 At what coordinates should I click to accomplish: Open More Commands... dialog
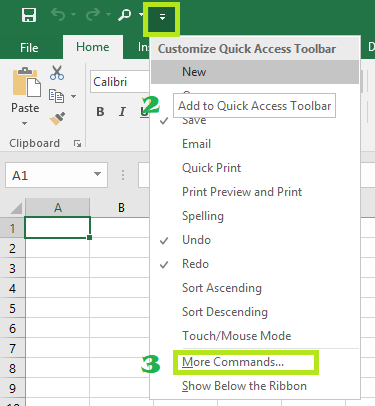255,362
